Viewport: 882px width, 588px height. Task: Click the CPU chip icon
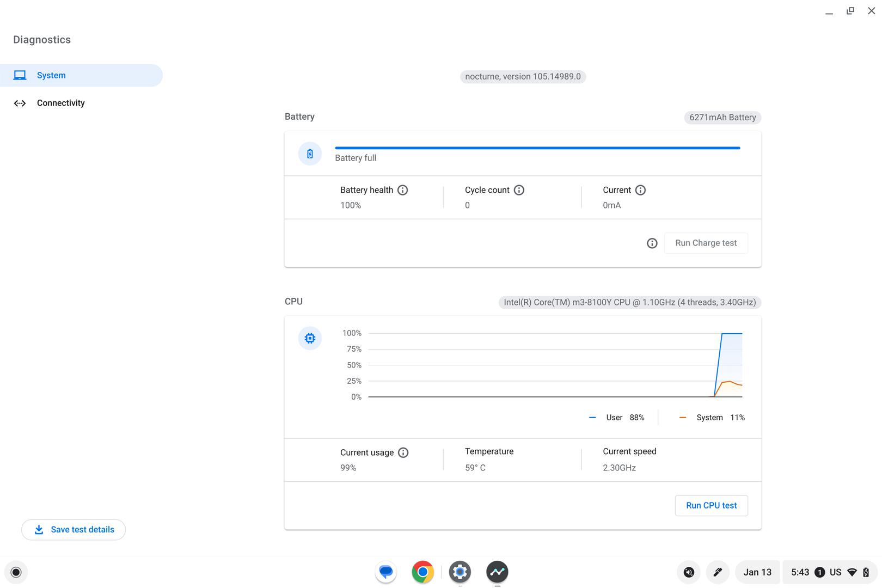pyautogui.click(x=310, y=339)
